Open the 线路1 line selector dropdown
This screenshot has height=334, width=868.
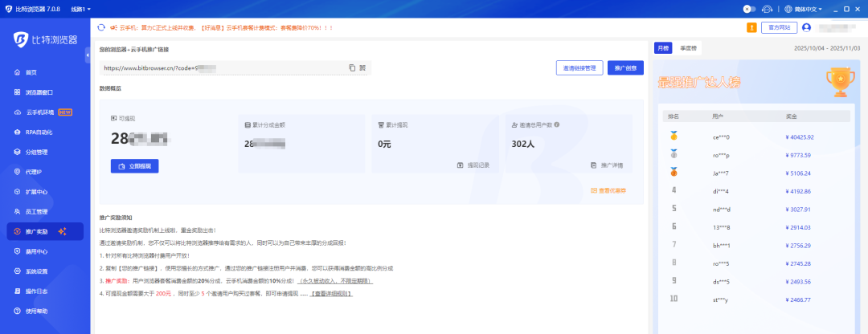(x=81, y=10)
